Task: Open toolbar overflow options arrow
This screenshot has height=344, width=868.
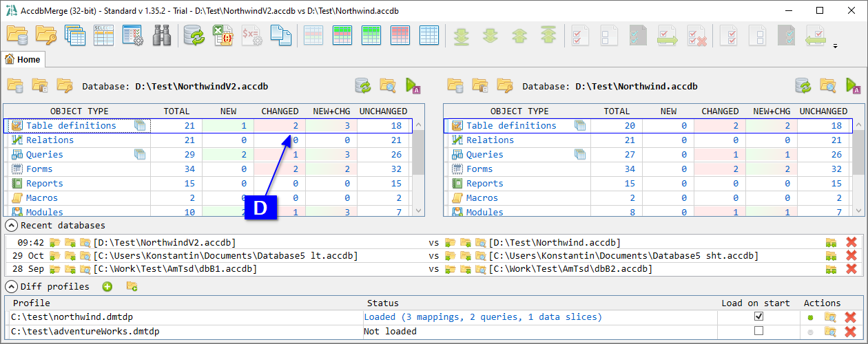Action: coord(836,46)
